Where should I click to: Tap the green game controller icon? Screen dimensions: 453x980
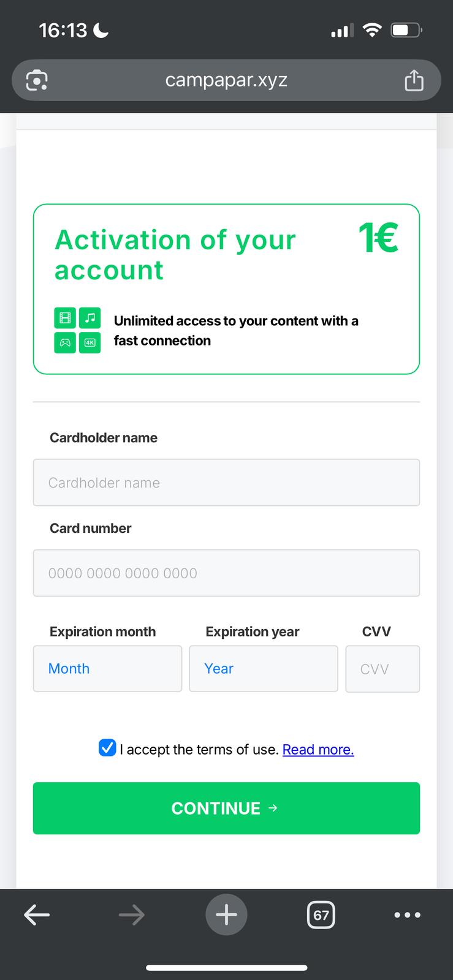coord(65,342)
